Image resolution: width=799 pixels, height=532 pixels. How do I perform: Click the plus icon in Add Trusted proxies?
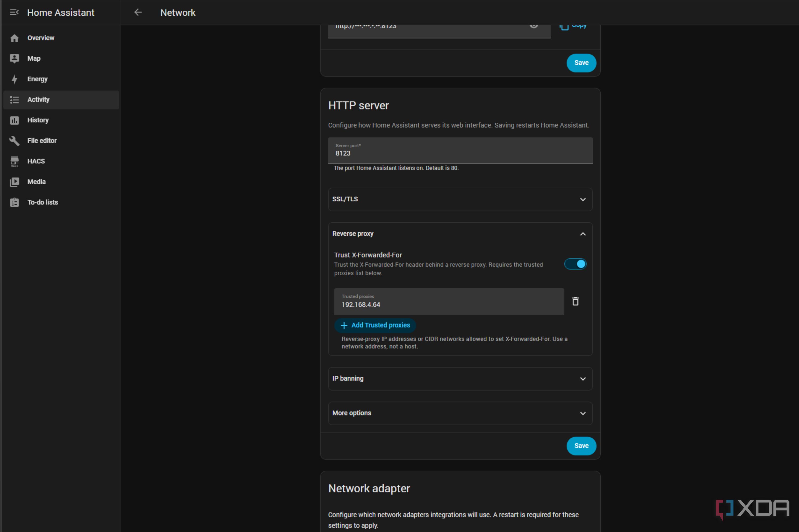[344, 325]
